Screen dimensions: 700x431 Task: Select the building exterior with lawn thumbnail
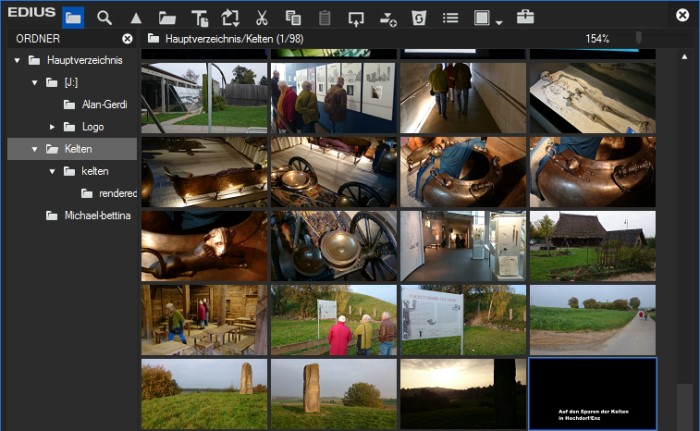pos(204,98)
